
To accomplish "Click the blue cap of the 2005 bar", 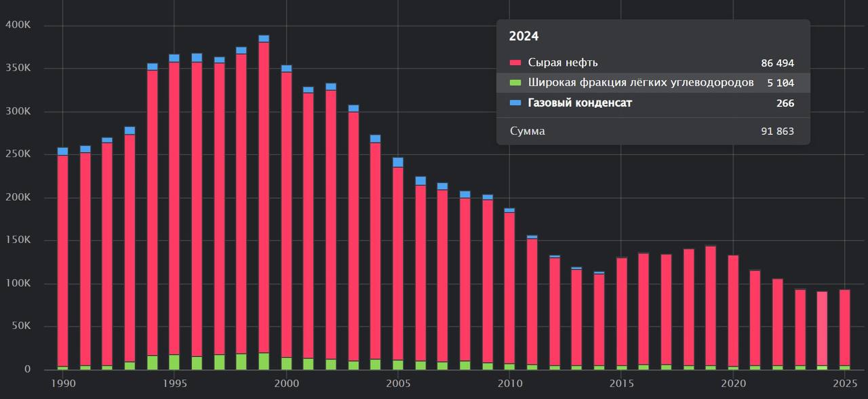I will 398,162.
